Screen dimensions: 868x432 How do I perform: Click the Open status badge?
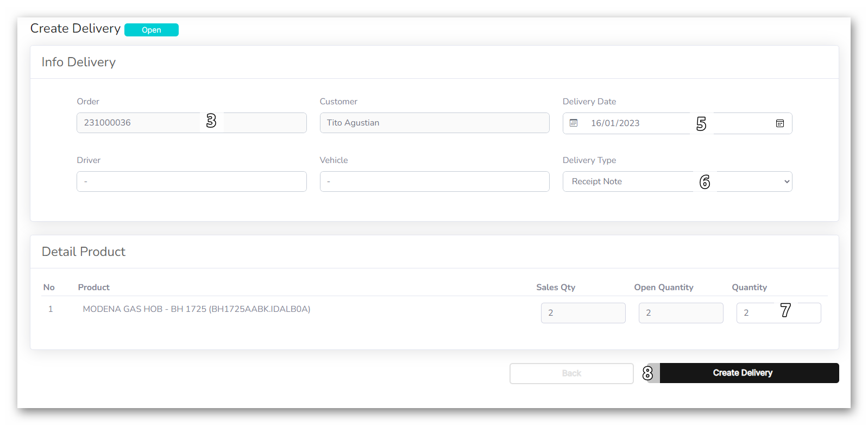[x=152, y=30]
